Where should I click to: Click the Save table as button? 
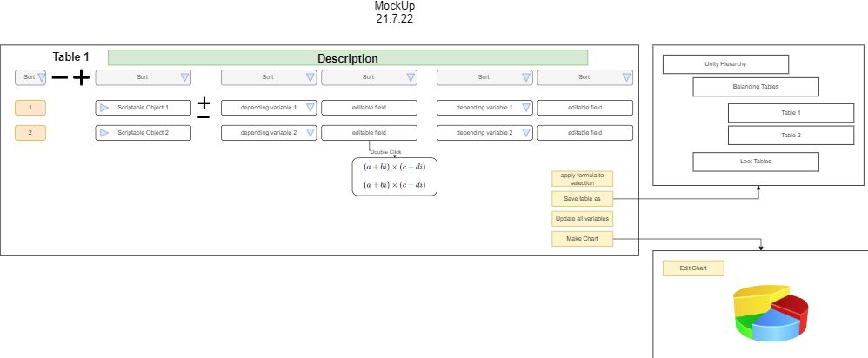click(582, 199)
